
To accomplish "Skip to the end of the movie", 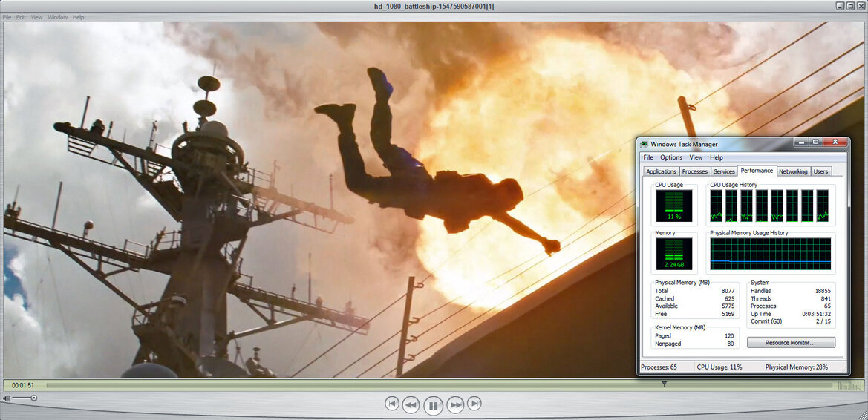I will point(474,404).
